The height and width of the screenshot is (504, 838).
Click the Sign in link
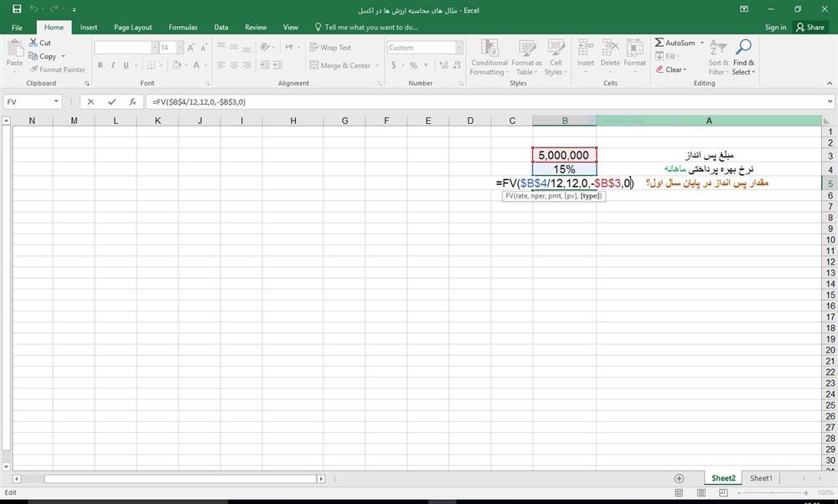775,27
